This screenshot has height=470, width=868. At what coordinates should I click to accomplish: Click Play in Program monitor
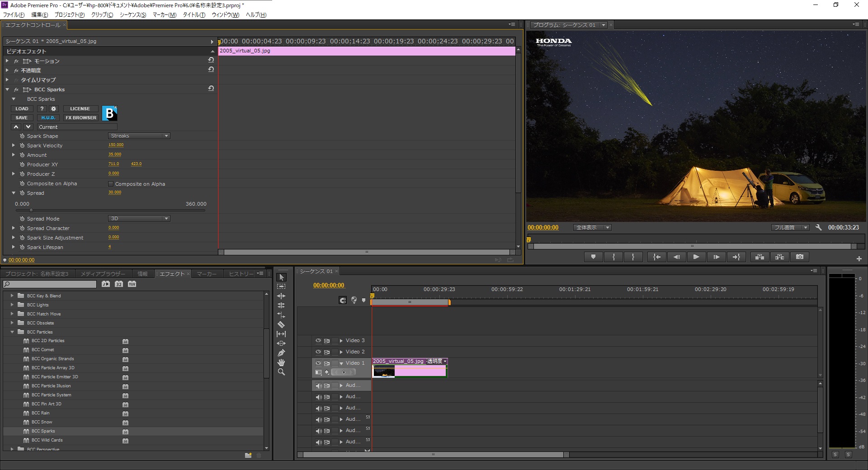pyautogui.click(x=696, y=257)
